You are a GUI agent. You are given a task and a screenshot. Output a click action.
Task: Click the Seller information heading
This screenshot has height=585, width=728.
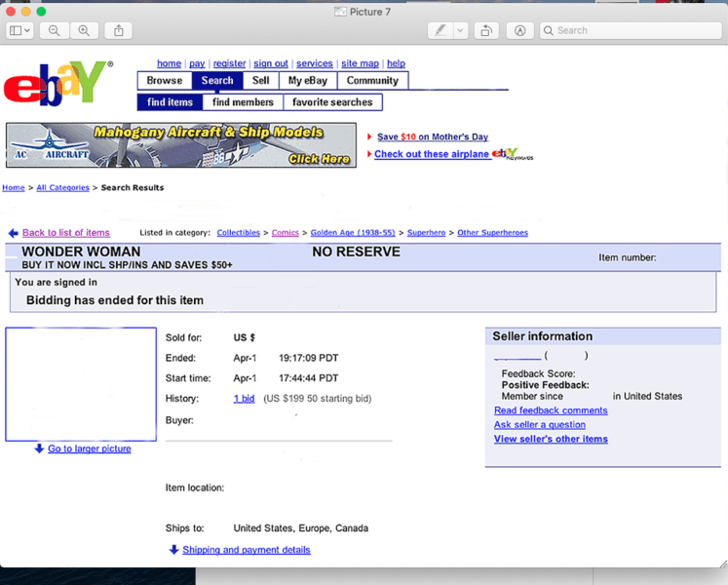coord(542,336)
